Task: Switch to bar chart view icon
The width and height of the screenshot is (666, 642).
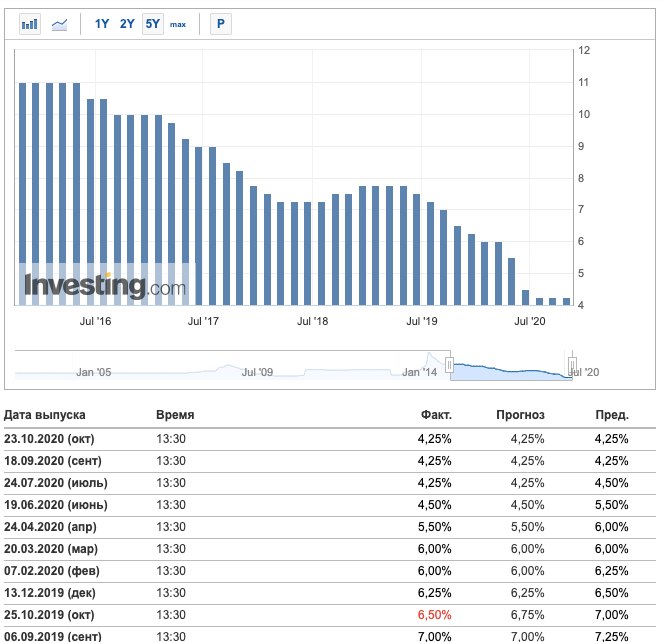Action: pyautogui.click(x=30, y=24)
